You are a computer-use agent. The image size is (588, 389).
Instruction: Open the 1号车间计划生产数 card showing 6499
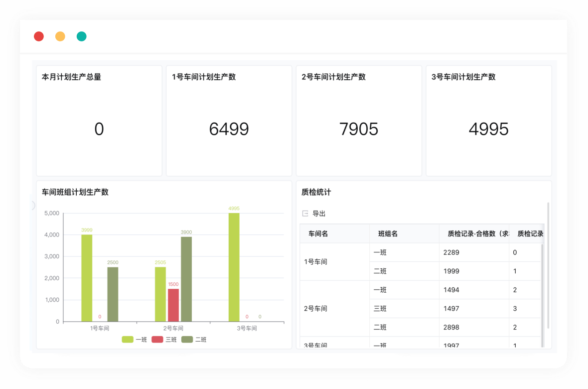click(x=229, y=121)
